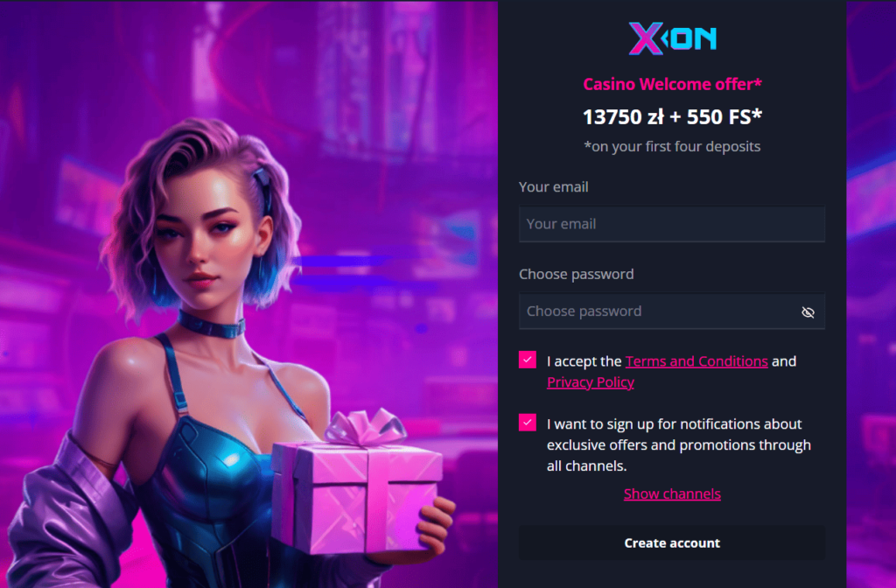The image size is (896, 588).
Task: Click the Casino Welcome offer heading
Action: pos(672,84)
